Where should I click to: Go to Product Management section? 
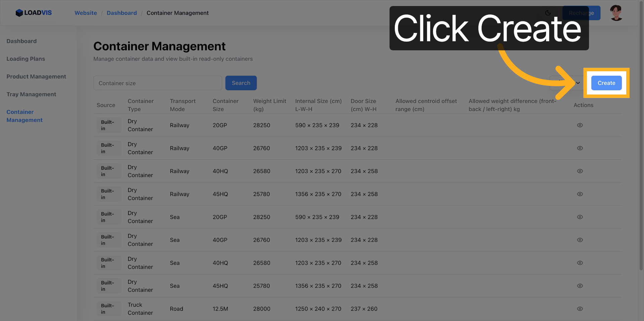(36, 76)
